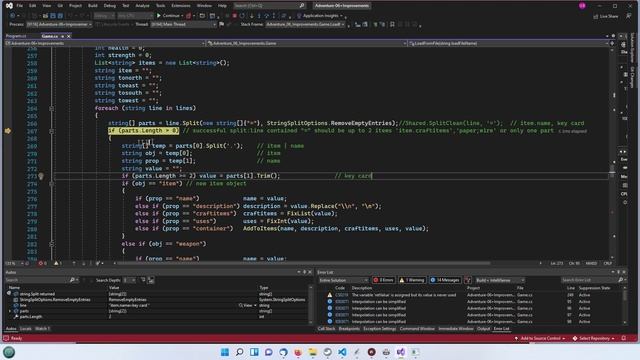Switch to the Immediate Window tab
Image resolution: width=640 pixels, height=360 pixels.
(x=456, y=329)
